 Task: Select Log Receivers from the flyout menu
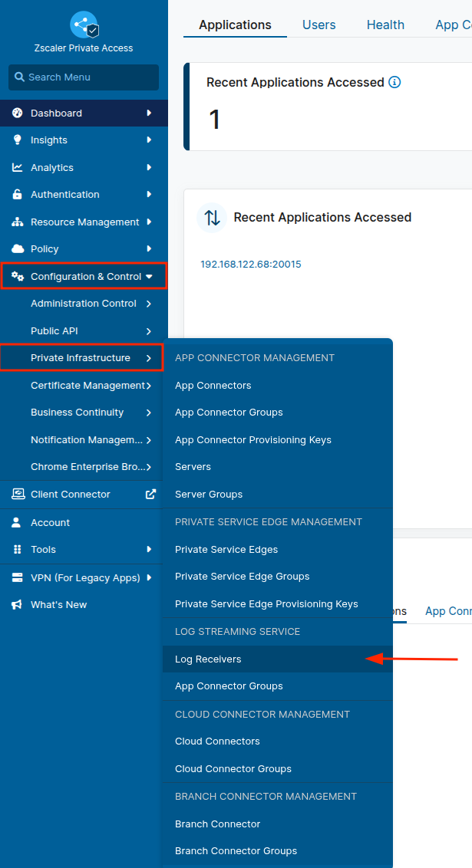pos(208,659)
